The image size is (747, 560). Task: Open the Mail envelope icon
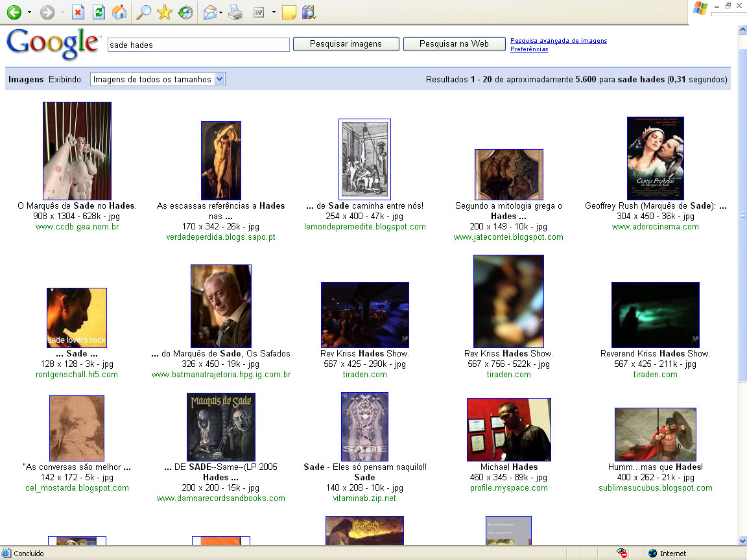[210, 12]
